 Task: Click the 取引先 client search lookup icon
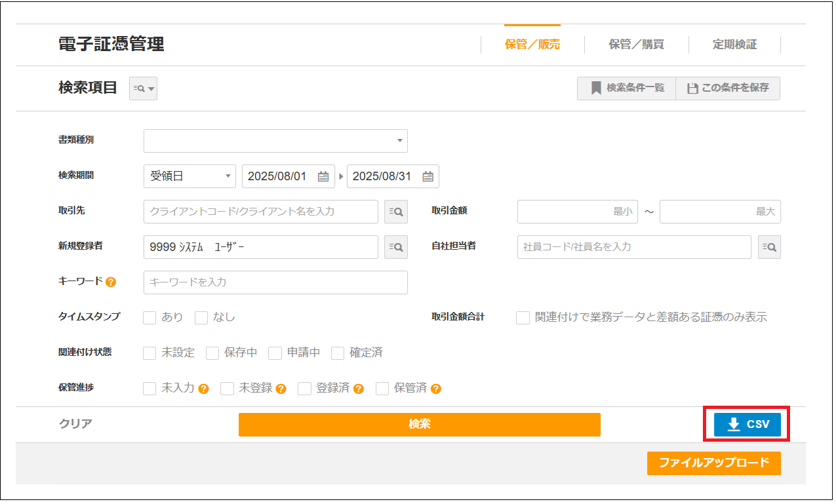click(x=395, y=212)
